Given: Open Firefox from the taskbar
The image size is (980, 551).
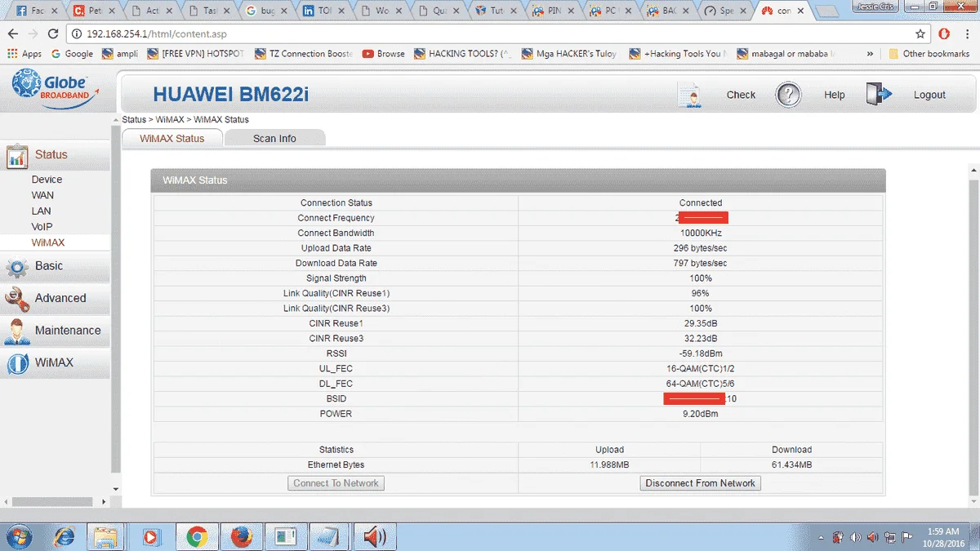Looking at the screenshot, I should (x=240, y=536).
